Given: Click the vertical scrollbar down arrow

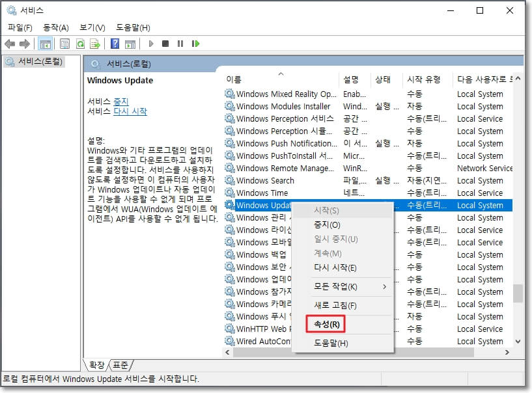Looking at the screenshot, I should 518,341.
